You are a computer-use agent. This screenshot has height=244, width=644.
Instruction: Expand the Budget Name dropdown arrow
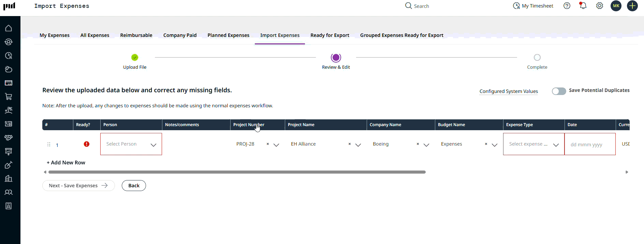[x=495, y=145]
